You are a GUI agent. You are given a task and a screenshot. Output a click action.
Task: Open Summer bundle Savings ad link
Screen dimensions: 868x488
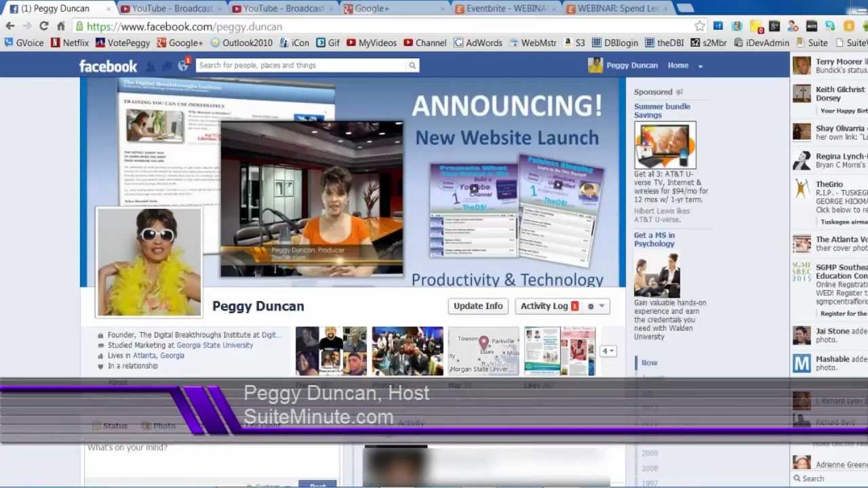coord(662,110)
